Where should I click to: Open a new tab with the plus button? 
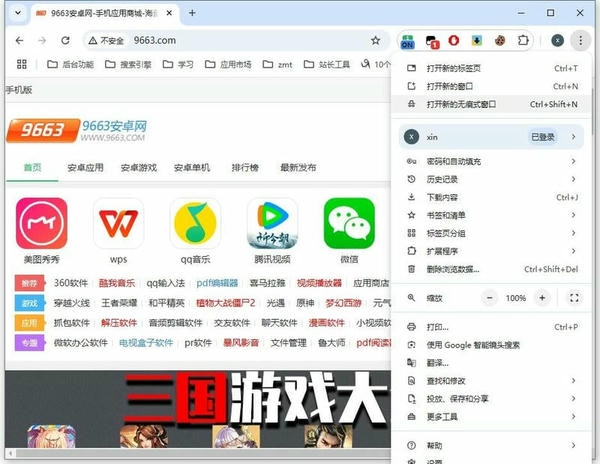click(192, 13)
